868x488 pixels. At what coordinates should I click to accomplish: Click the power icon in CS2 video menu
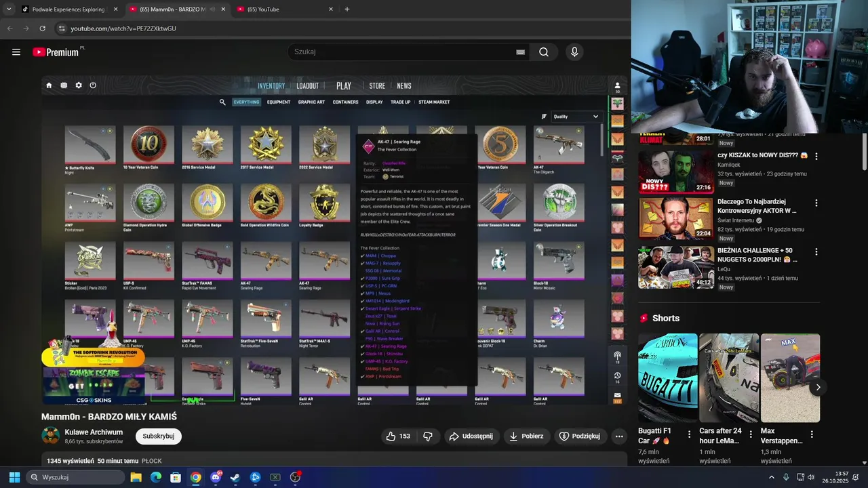tap(93, 85)
